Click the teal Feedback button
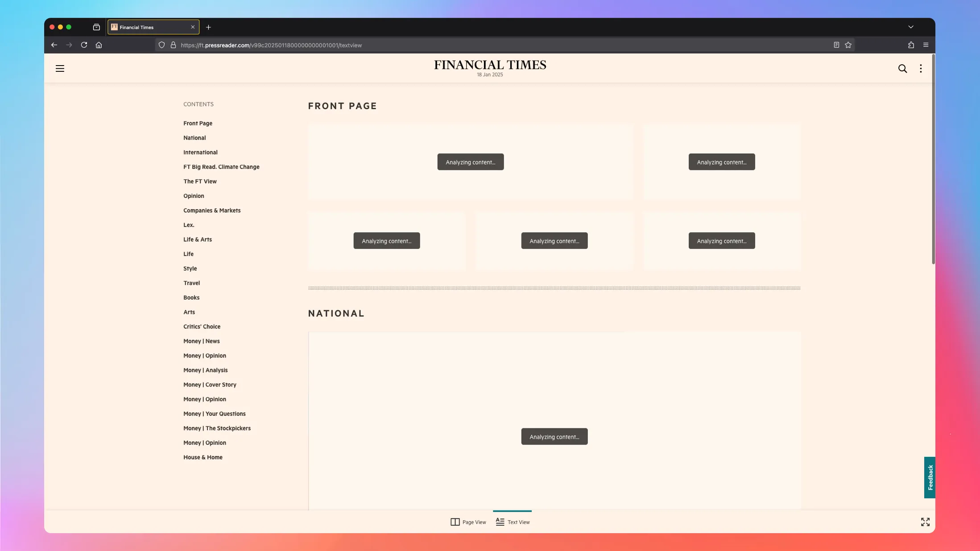This screenshot has height=551, width=980. tap(930, 477)
